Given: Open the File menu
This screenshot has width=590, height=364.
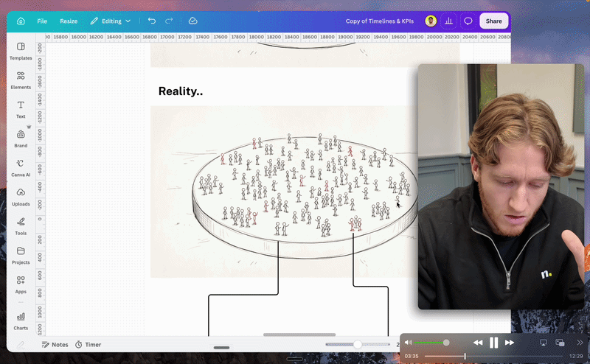Looking at the screenshot, I should pyautogui.click(x=42, y=21).
